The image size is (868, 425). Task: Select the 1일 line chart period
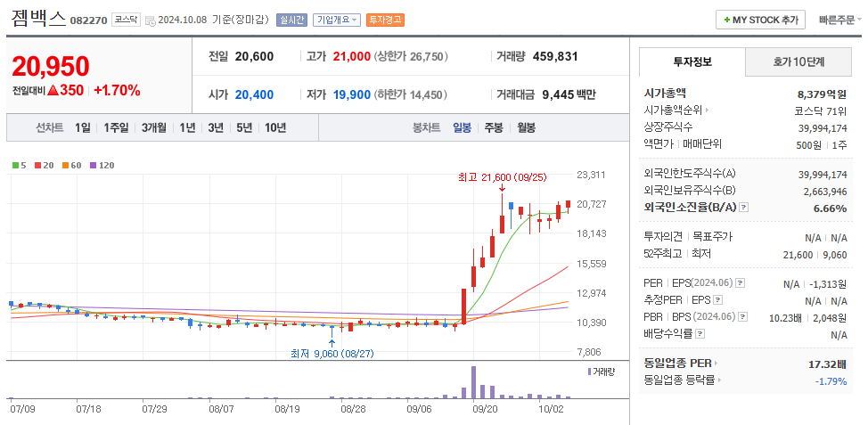pos(83,127)
